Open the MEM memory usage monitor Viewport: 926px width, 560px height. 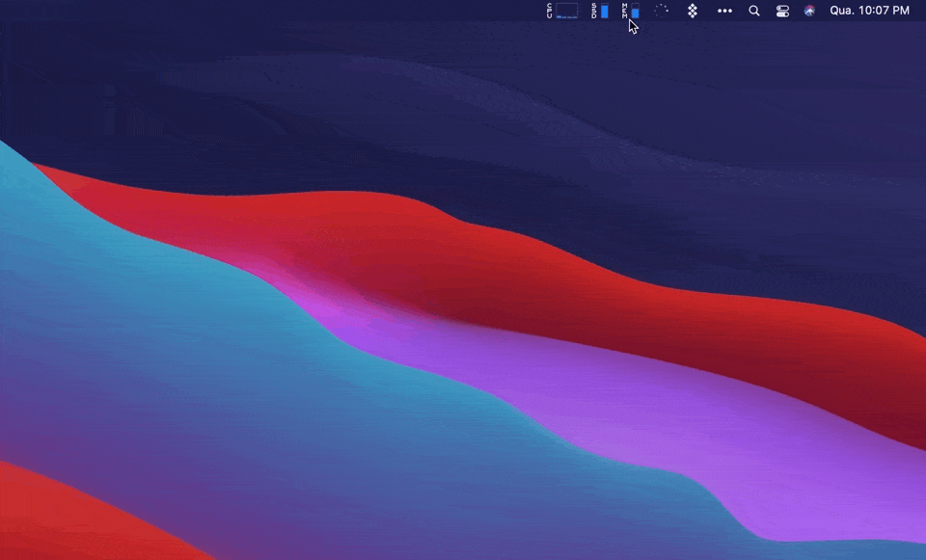pos(631,11)
